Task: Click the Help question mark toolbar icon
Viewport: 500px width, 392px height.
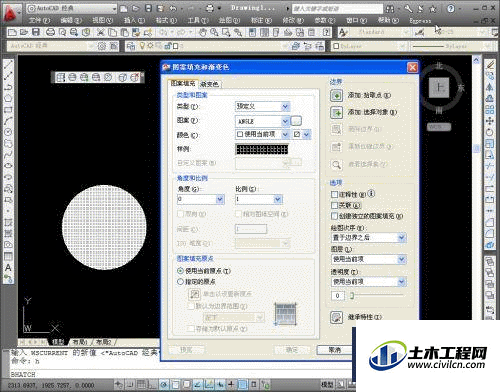Action: pos(326,32)
